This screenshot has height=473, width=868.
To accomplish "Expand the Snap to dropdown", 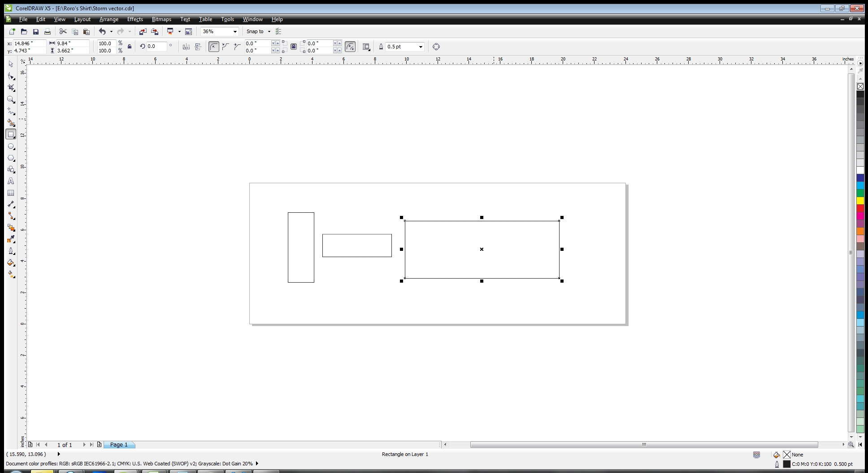I will 269,31.
